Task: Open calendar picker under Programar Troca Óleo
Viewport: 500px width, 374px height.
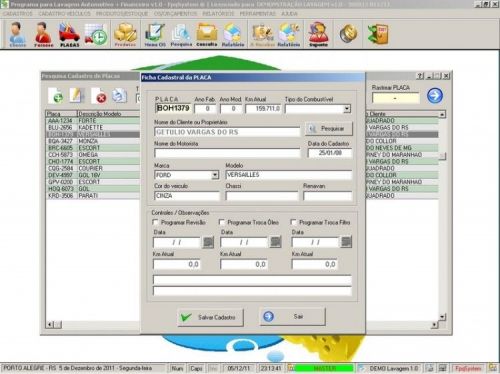Action: (275, 242)
